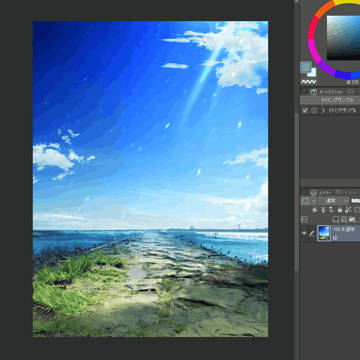Viewport: 360px width, 360px height.
Task: Click the palette color icon left of blend mode
Action: click(x=305, y=201)
